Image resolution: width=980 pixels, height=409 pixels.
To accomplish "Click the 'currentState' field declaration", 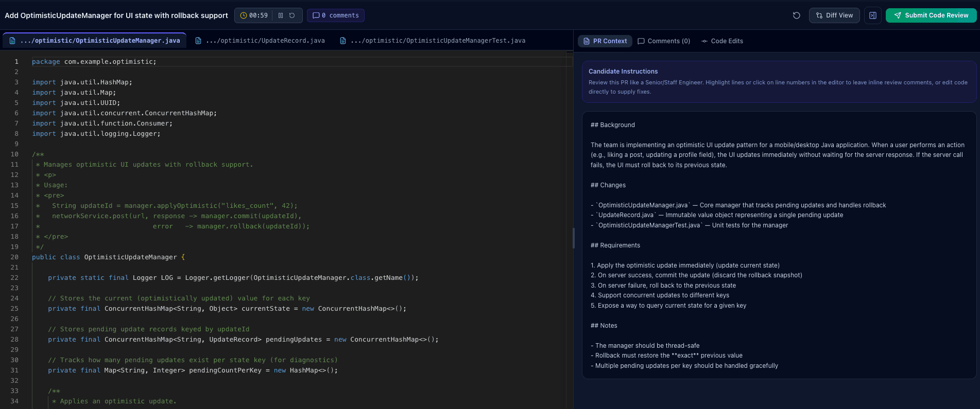I will (227, 309).
